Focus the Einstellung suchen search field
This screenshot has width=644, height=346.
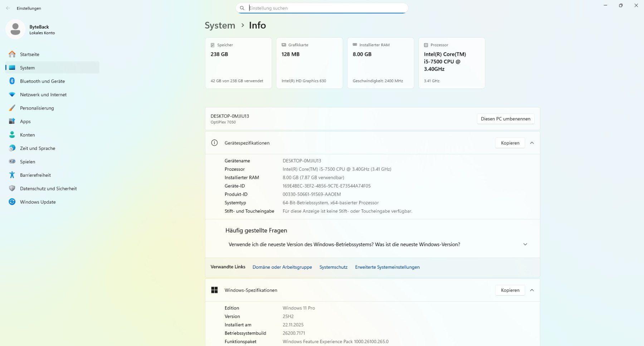click(322, 8)
